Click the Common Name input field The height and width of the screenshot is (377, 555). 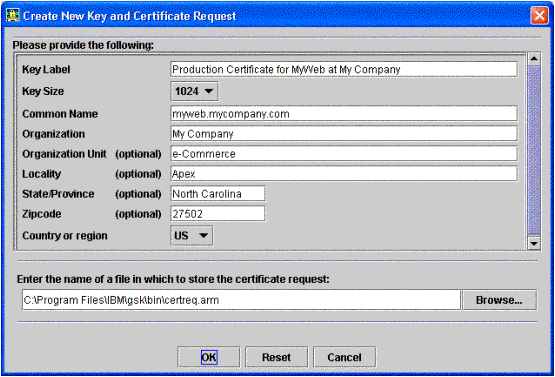[x=344, y=114]
